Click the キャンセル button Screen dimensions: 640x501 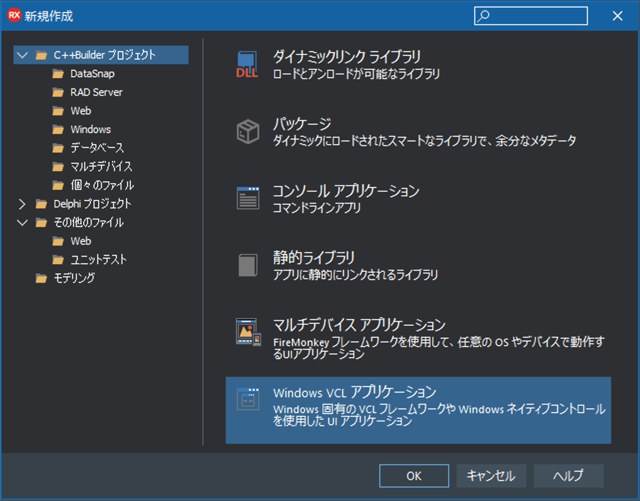(x=491, y=476)
